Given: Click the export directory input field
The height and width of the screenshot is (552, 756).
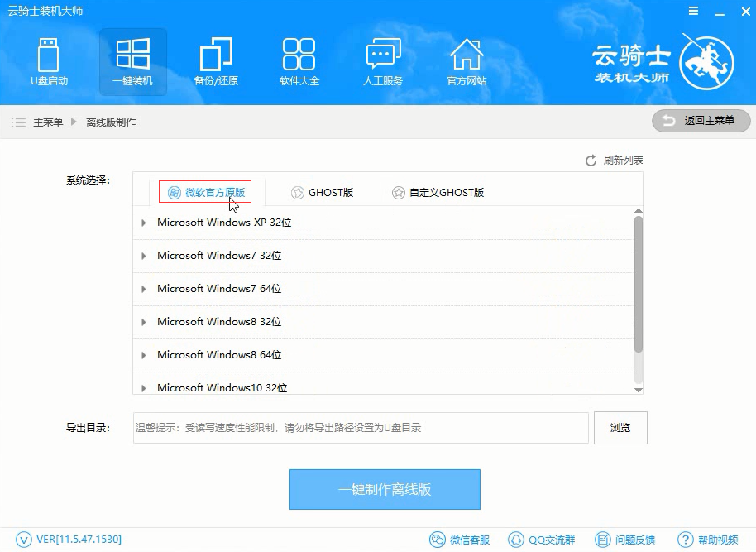Looking at the screenshot, I should (361, 428).
